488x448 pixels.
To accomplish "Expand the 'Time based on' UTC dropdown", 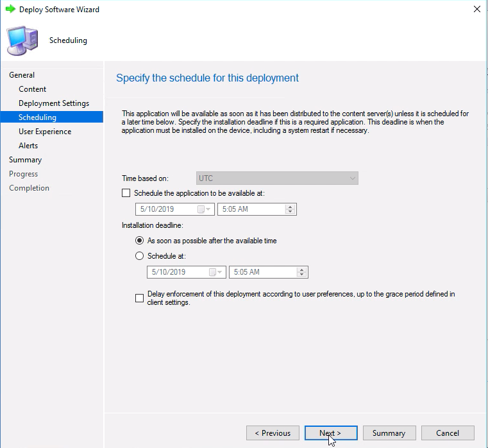I will click(277, 178).
